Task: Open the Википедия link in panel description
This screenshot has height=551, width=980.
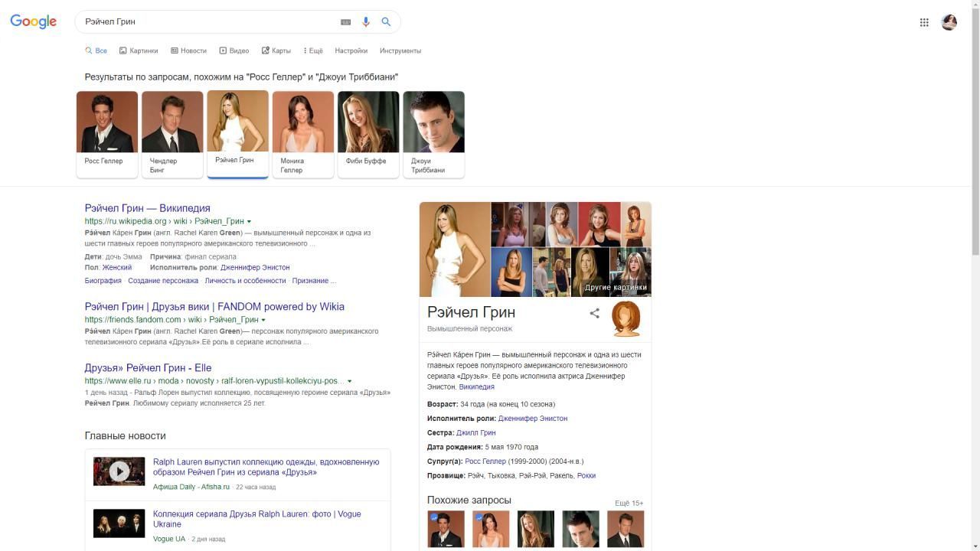Action: (x=476, y=387)
